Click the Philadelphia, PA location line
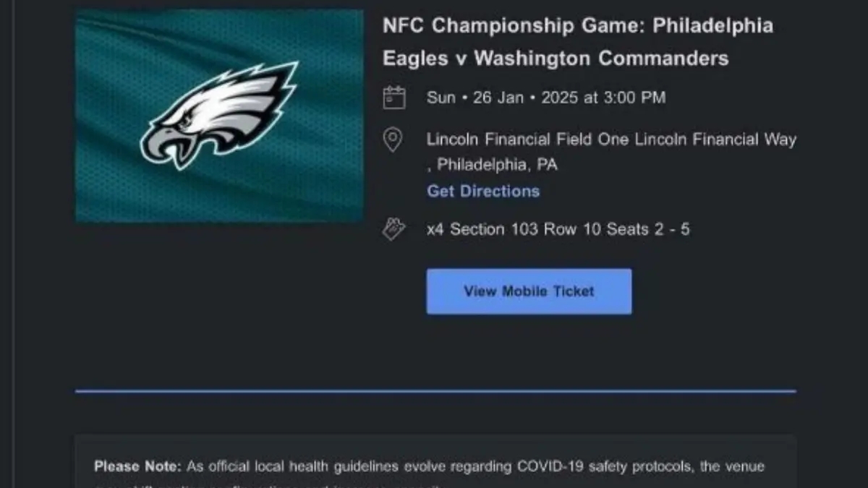This screenshot has height=488, width=868. click(x=493, y=164)
